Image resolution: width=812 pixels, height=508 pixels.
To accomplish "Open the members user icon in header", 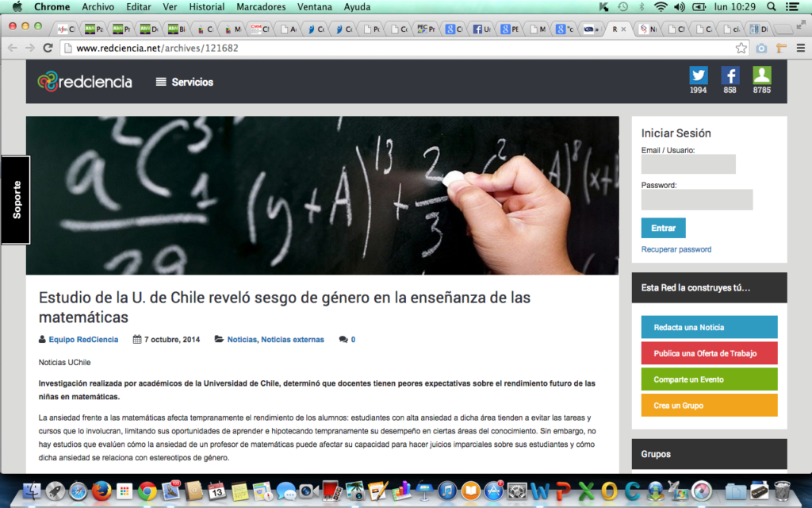I will point(761,75).
